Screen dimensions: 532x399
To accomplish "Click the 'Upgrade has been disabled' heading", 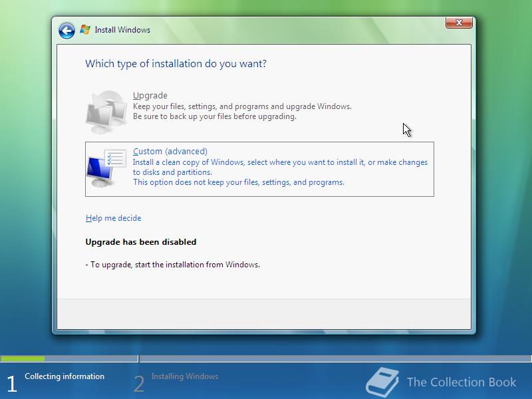I will click(x=141, y=242).
